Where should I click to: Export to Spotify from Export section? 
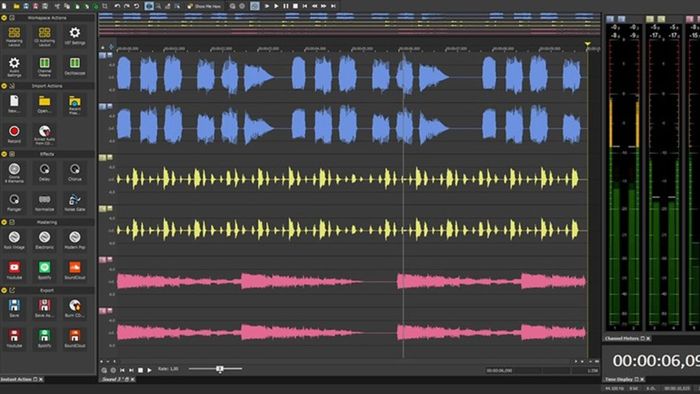coord(44,338)
